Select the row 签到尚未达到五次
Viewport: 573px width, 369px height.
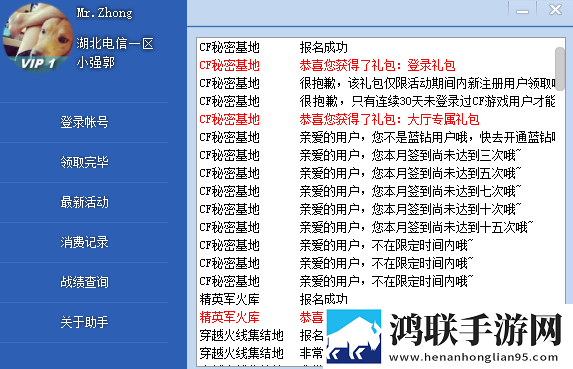tap(376, 173)
